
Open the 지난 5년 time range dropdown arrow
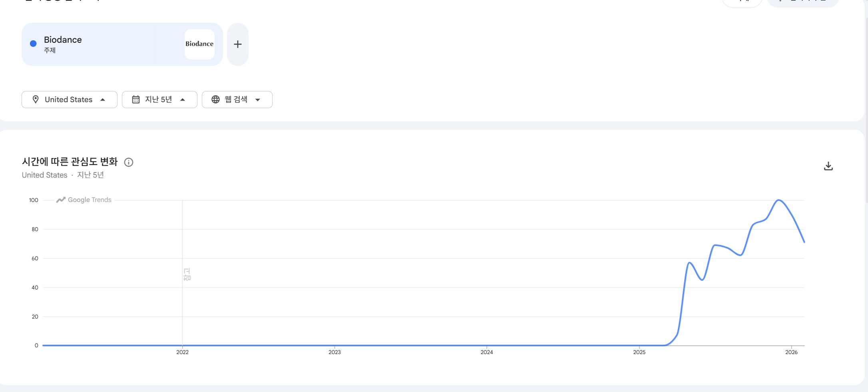tap(183, 99)
